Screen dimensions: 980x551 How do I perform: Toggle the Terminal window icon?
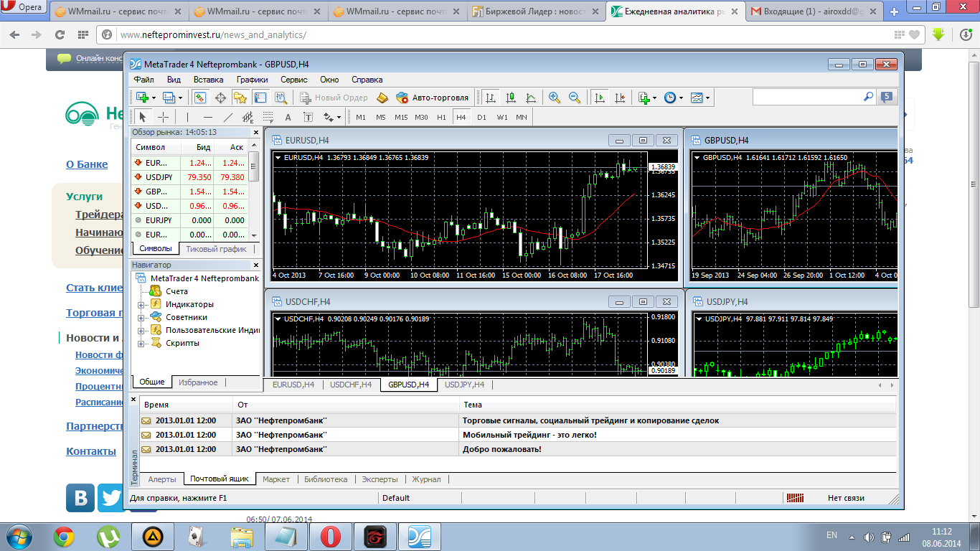(x=260, y=98)
